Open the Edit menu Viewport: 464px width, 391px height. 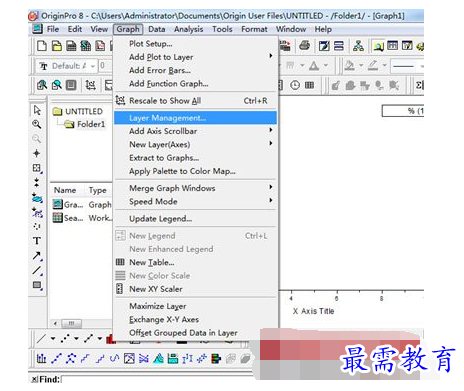click(x=75, y=29)
